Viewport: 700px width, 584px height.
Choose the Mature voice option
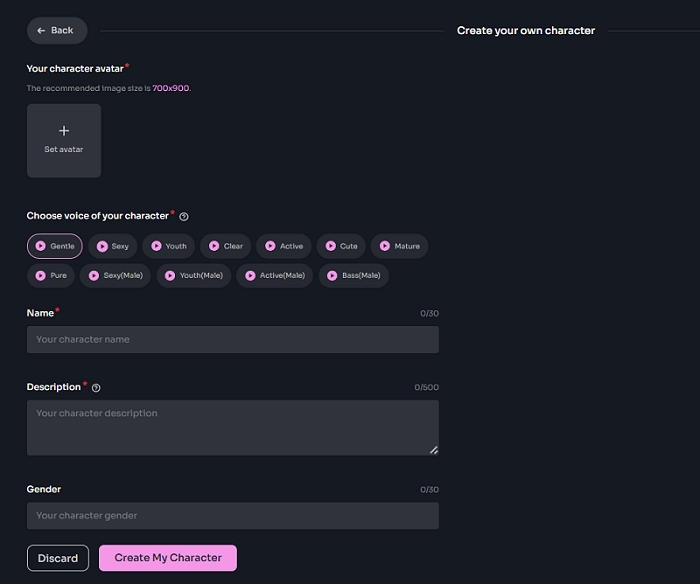[400, 246]
